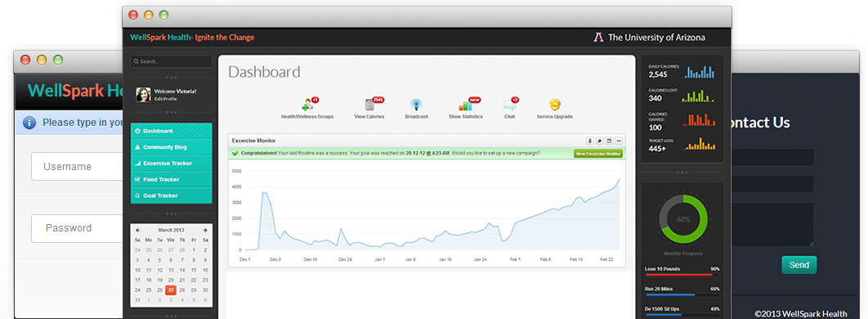Focus the Search field in sidebar
This screenshot has width=868, height=319.
pyautogui.click(x=171, y=61)
